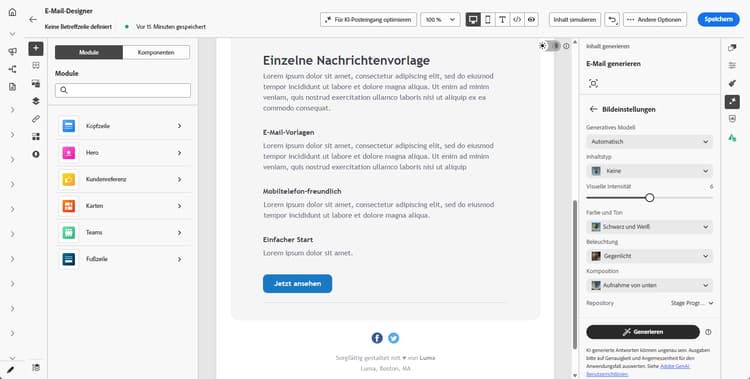Expand the Karten module category

point(124,206)
